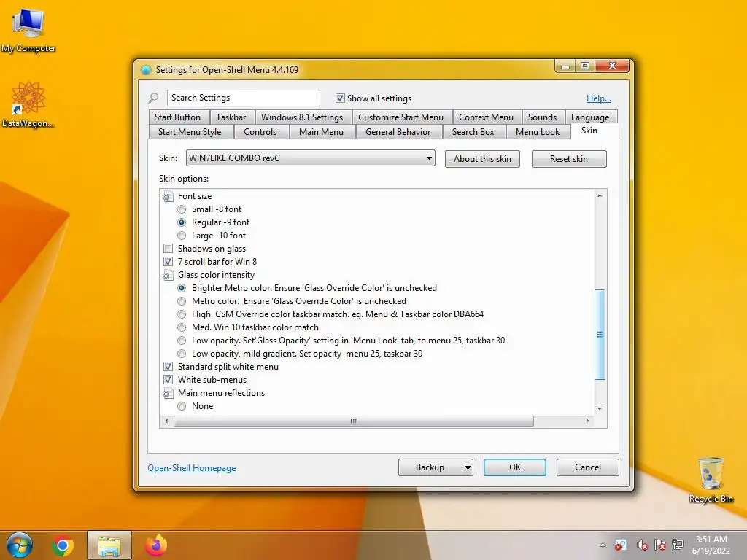
Task: Open Windows 8.1 Settings tab
Action: (x=302, y=117)
